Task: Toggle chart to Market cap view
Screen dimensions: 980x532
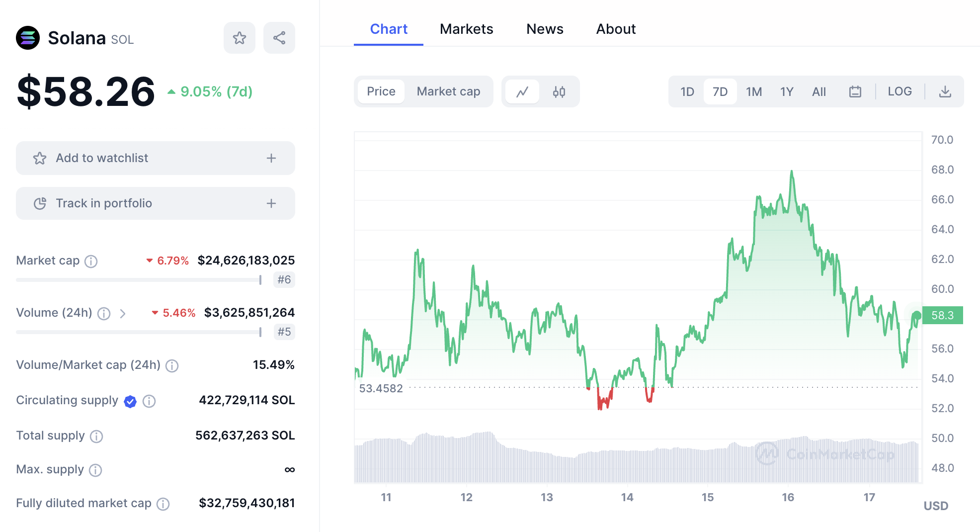Action: coord(448,92)
